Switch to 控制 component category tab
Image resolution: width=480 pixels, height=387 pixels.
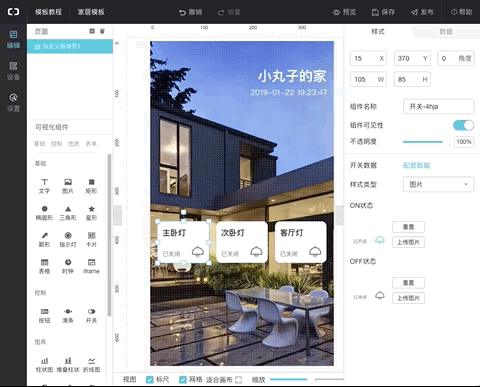tap(57, 144)
